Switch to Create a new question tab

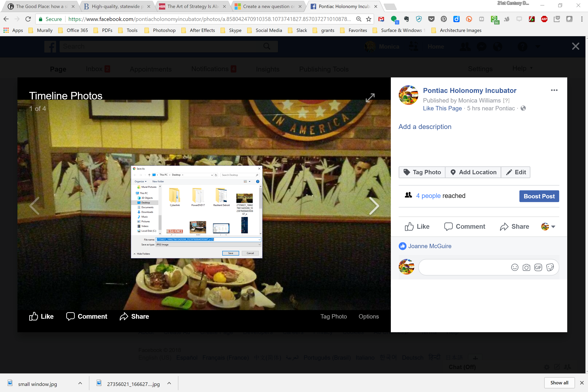tap(268, 6)
